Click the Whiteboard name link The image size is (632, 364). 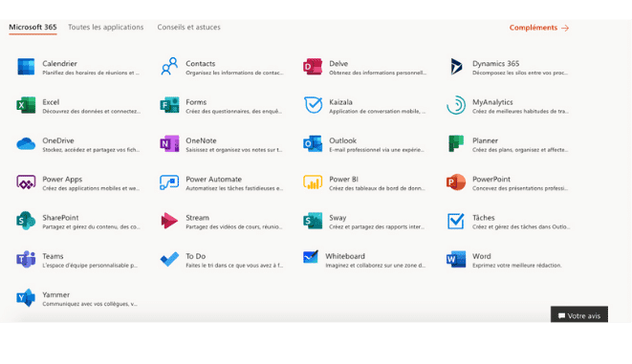pos(345,256)
